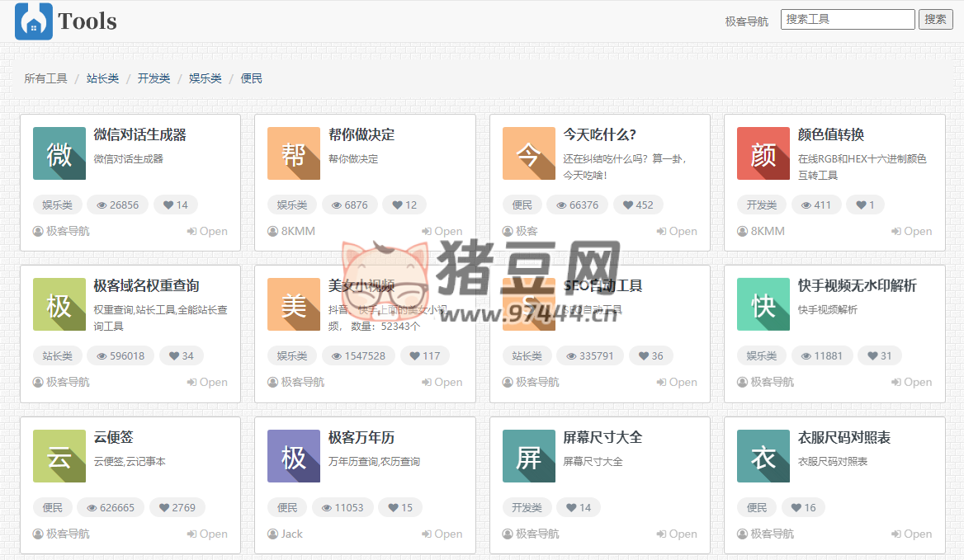Open the 极客导航 link in header
964x560 pixels.
(x=746, y=21)
